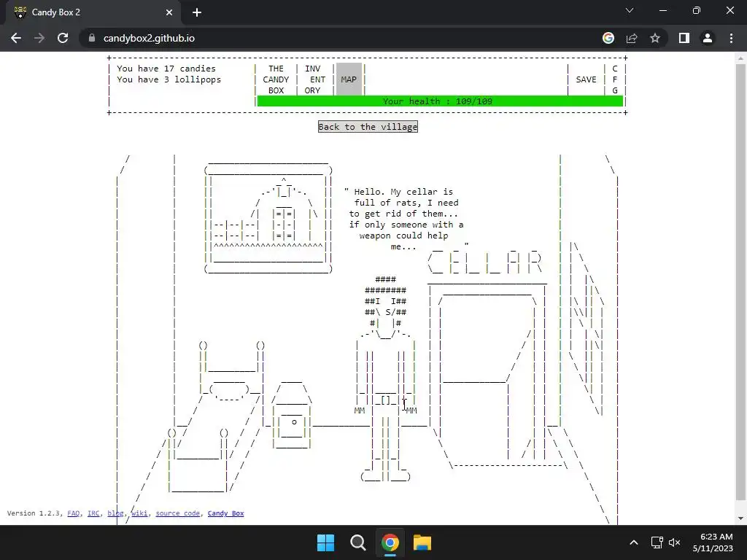Screen dimensions: 747x560
Task: Open the SAVE game tab
Action: [586, 79]
